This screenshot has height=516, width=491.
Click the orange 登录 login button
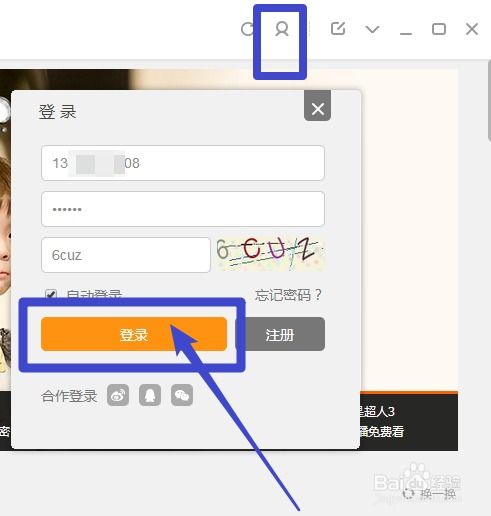click(134, 334)
